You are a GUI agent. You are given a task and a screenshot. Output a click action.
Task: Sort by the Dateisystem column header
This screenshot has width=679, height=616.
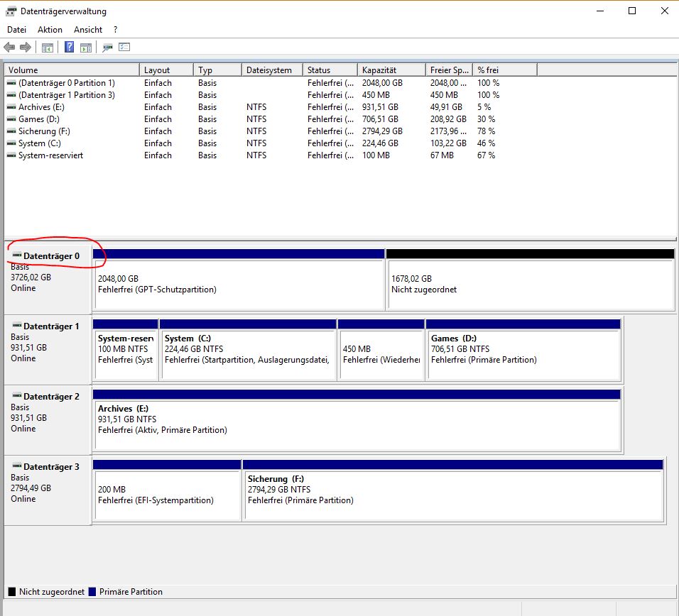point(272,70)
